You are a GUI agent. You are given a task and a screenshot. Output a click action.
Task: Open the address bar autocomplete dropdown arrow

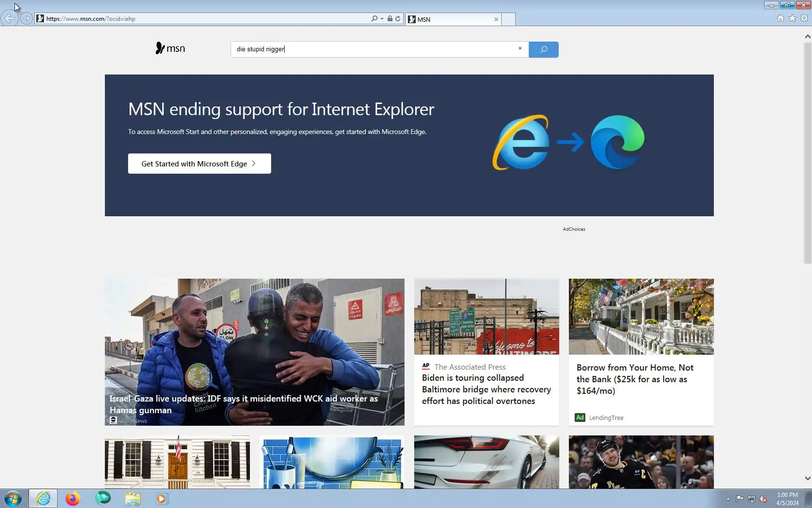click(x=382, y=19)
